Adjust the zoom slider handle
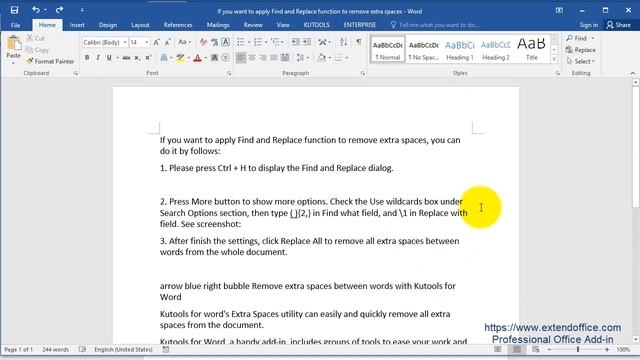The height and width of the screenshot is (360, 640). click(578, 349)
